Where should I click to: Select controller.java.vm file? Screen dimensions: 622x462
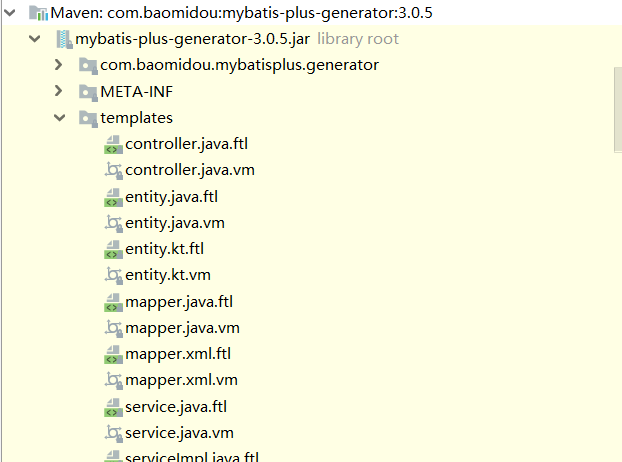coord(190,171)
